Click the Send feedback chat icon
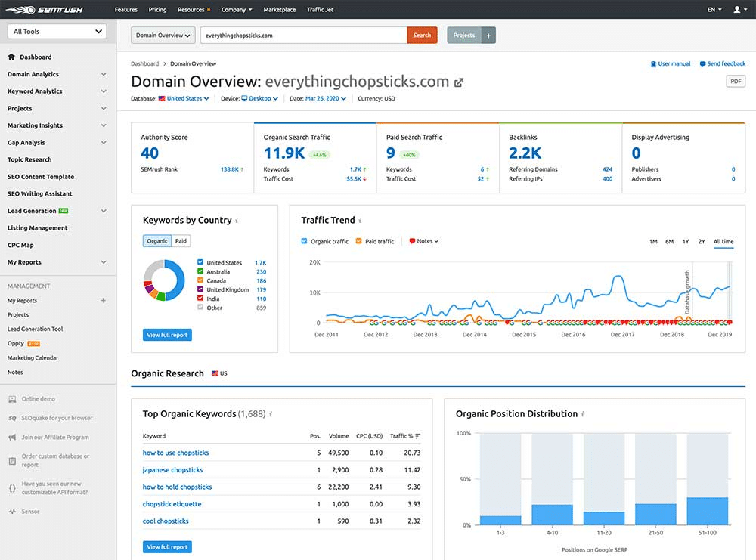756x560 pixels. tap(702, 63)
